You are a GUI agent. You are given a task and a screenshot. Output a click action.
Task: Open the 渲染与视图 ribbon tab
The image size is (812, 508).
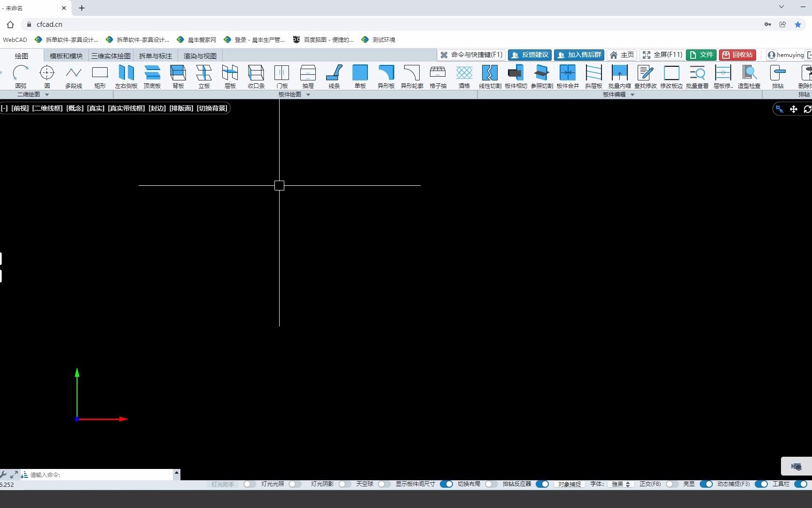coord(200,56)
